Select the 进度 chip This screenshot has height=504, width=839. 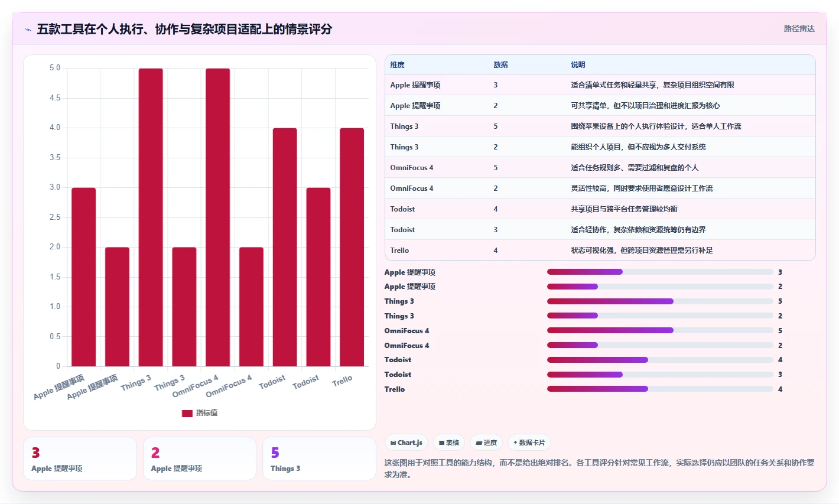(x=486, y=443)
